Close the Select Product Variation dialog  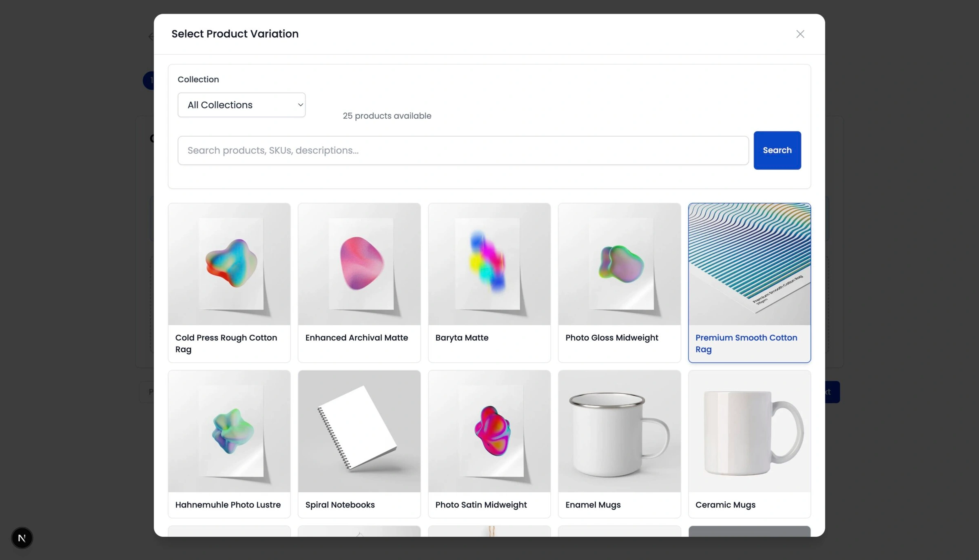(800, 34)
